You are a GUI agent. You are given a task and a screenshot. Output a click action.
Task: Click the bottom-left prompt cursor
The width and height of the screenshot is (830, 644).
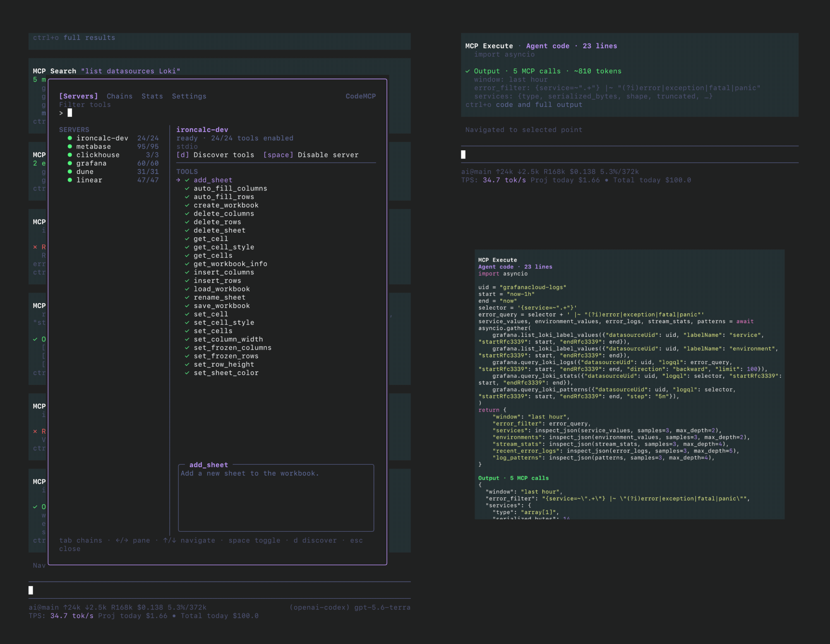pos(31,590)
